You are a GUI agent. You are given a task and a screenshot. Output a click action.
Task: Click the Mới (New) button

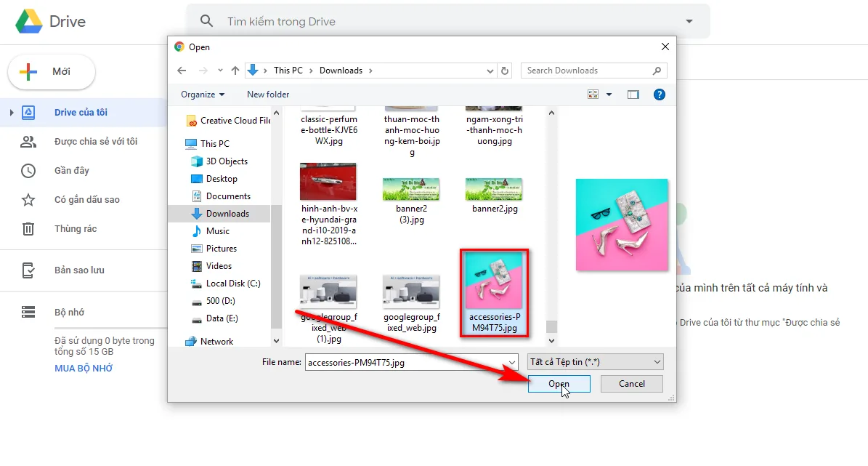[x=52, y=71]
